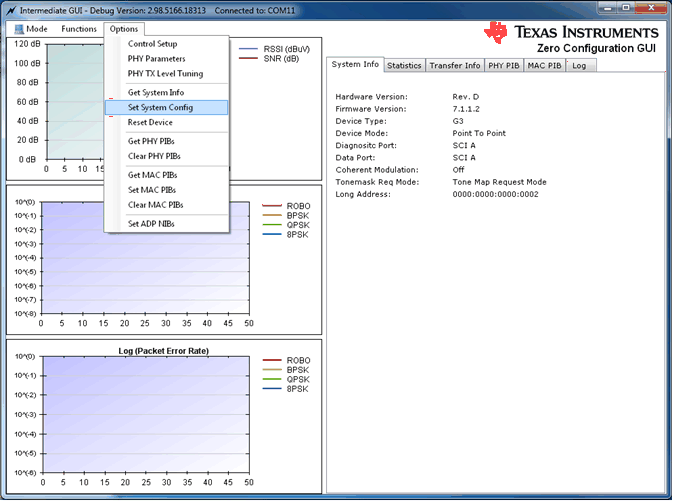This screenshot has width=673, height=501.
Task: Close the Intermediate GUI window
Action: [651, 8]
